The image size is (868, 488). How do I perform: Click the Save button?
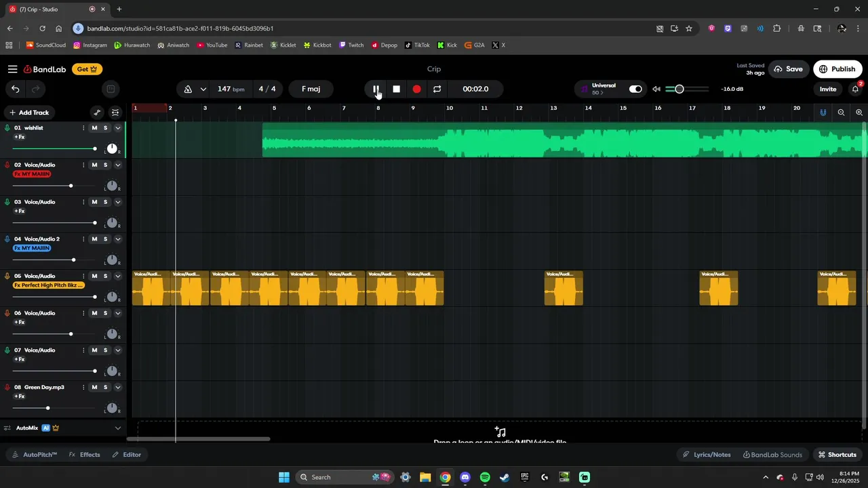(789, 69)
